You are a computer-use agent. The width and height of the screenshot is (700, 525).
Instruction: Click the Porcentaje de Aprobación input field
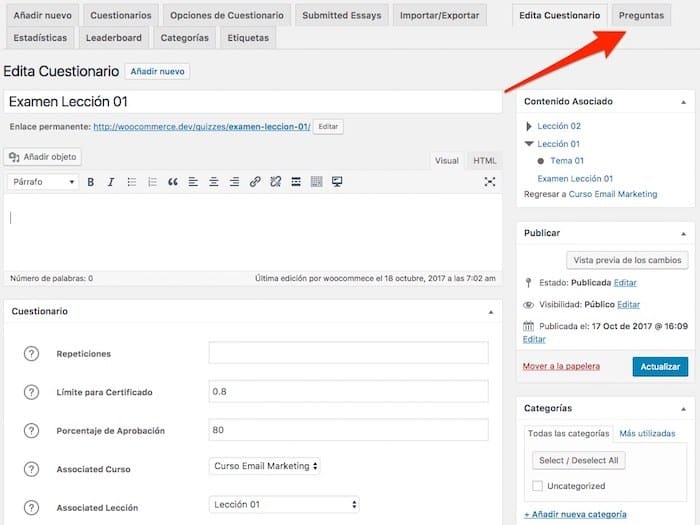[x=348, y=430]
